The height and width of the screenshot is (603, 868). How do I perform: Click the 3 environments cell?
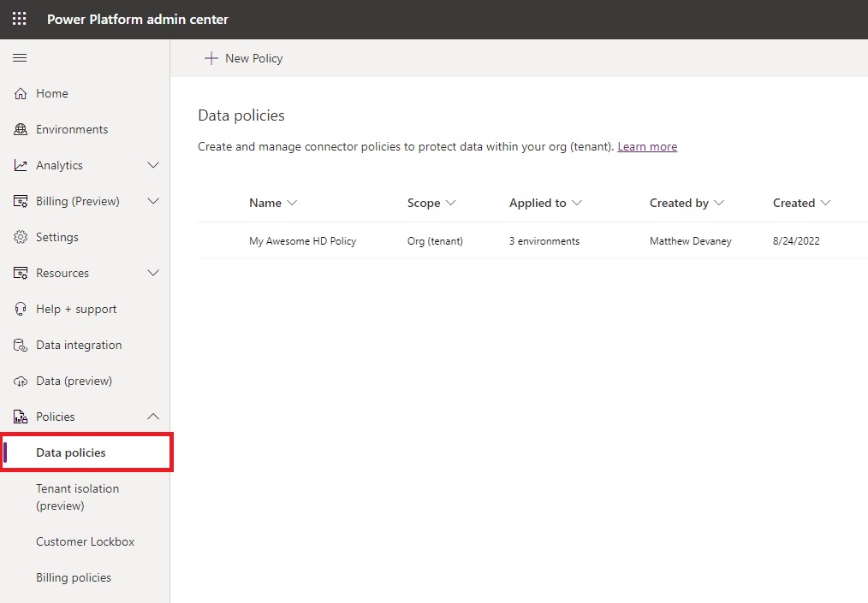[544, 241]
